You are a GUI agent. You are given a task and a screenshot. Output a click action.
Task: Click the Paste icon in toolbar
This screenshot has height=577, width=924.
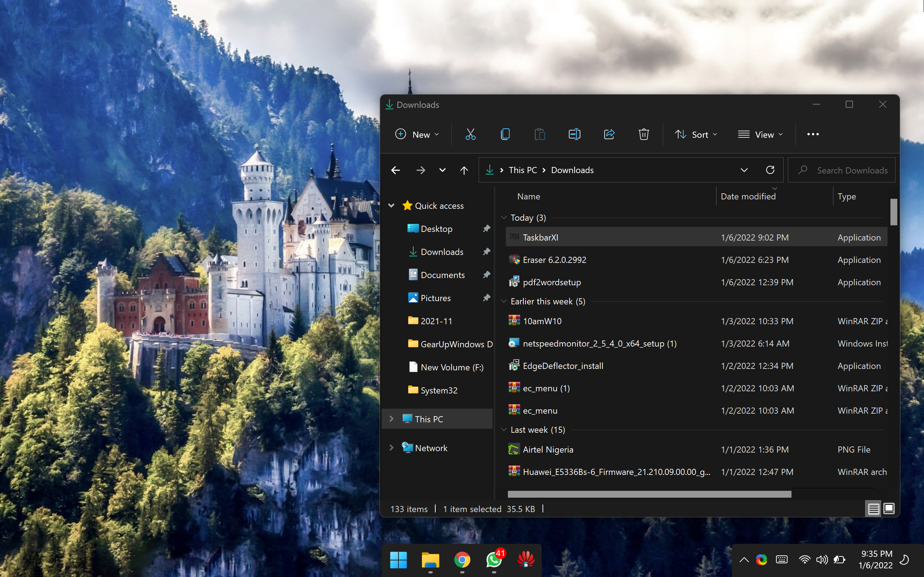(x=540, y=134)
